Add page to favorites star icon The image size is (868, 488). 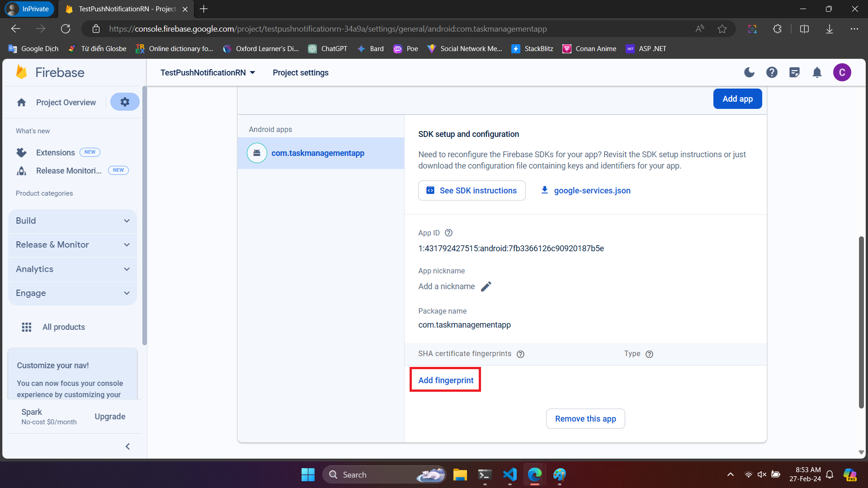[x=722, y=29]
